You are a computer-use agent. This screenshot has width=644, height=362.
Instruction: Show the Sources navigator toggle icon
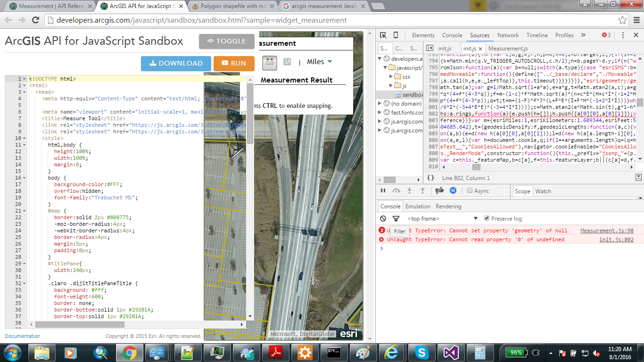click(x=429, y=48)
